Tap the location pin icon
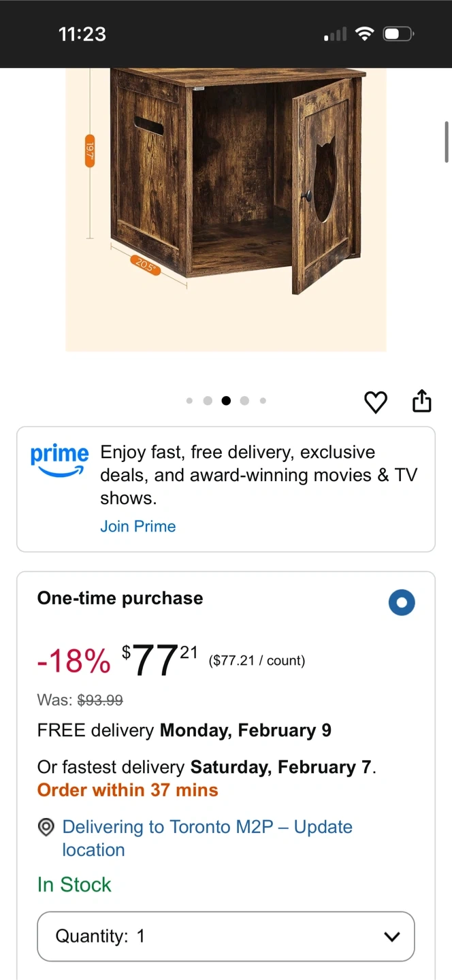452x980 pixels. 46,828
